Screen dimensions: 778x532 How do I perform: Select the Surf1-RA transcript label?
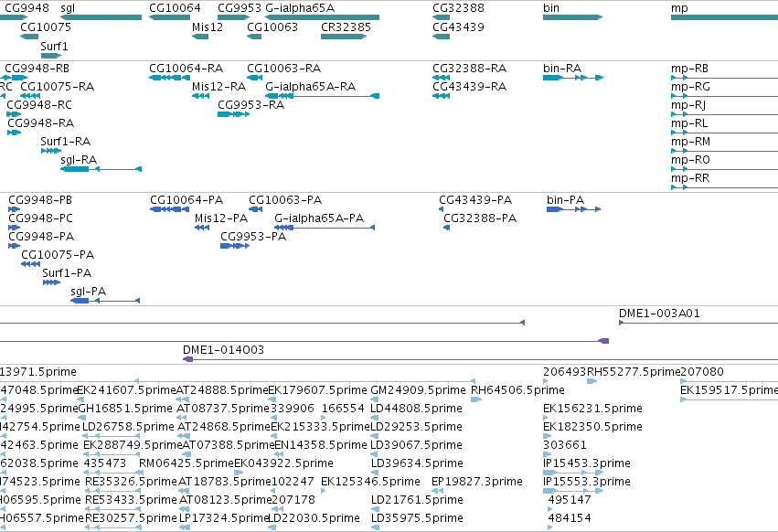pyautogui.click(x=66, y=142)
